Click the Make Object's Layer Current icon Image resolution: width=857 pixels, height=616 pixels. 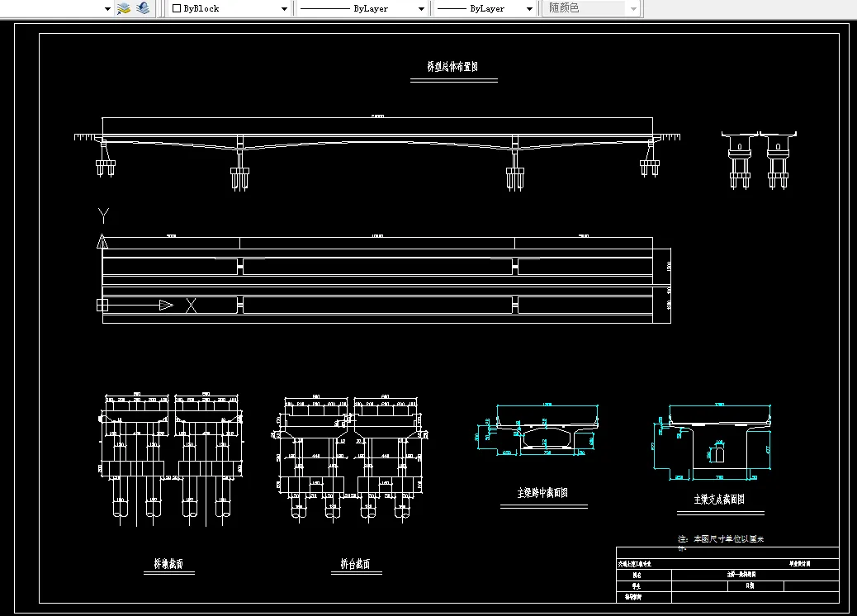point(124,8)
